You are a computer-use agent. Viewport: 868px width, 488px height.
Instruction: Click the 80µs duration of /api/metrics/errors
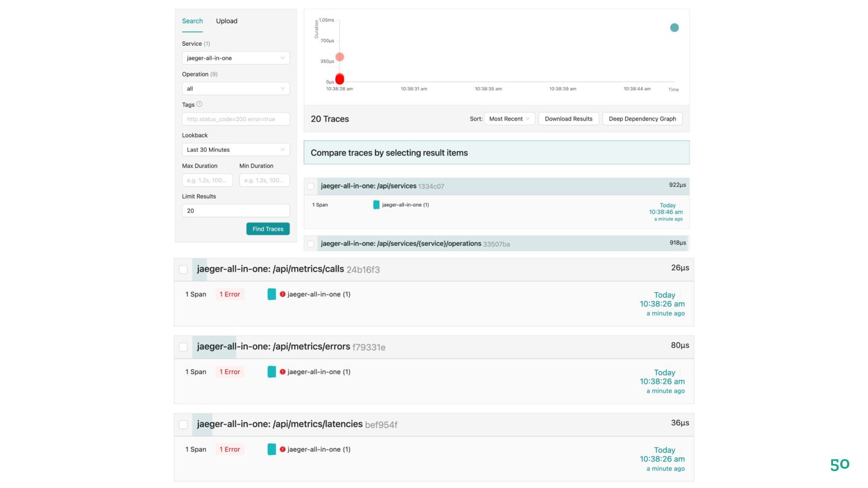pyautogui.click(x=680, y=345)
